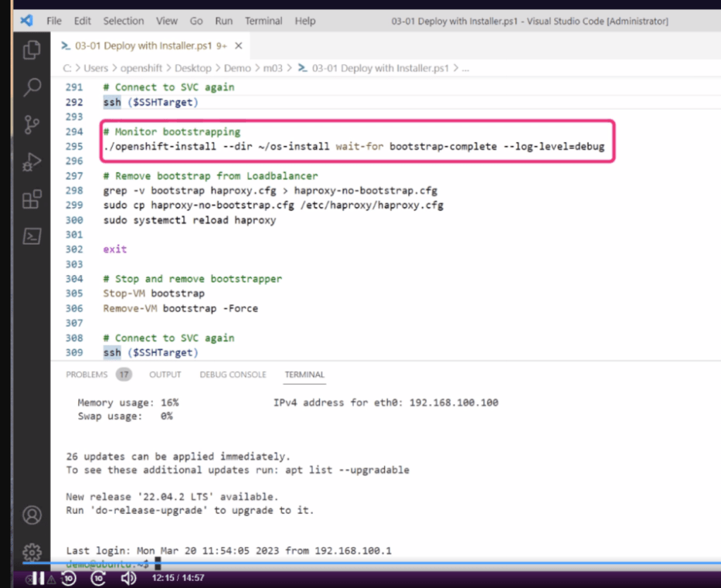Switch to the DEBUG CONSOLE tab

233,374
